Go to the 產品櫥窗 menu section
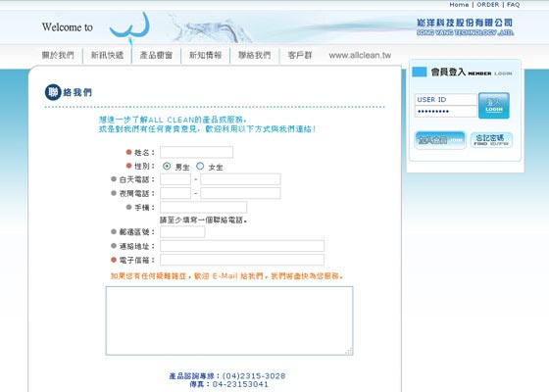 point(156,55)
